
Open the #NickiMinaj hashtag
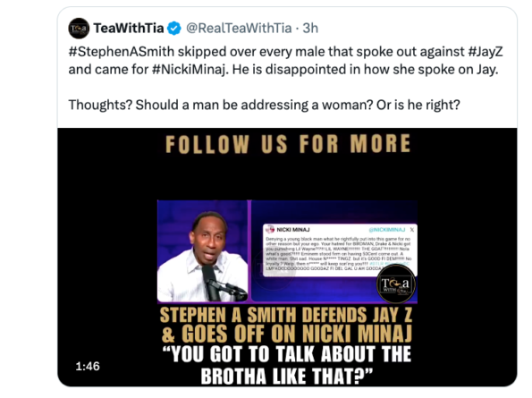(189, 70)
